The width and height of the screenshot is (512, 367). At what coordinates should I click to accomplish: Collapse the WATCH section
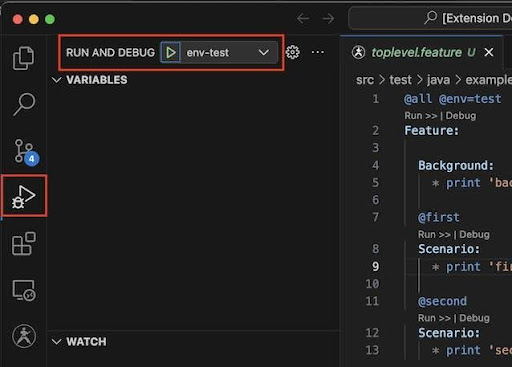(79, 342)
